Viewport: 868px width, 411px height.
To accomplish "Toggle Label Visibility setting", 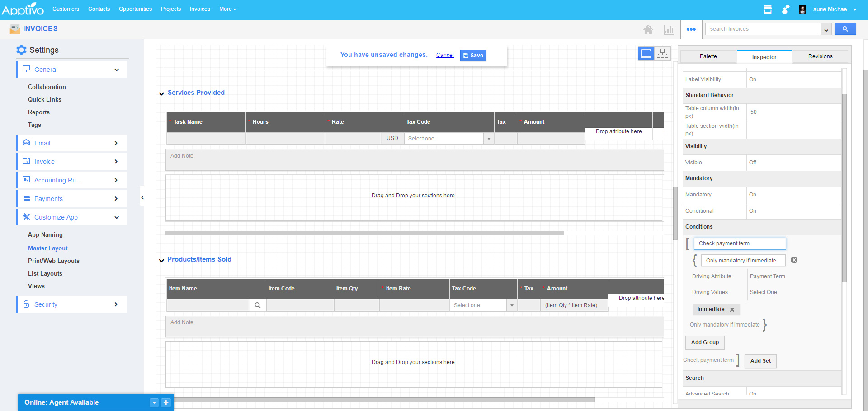I will (752, 79).
